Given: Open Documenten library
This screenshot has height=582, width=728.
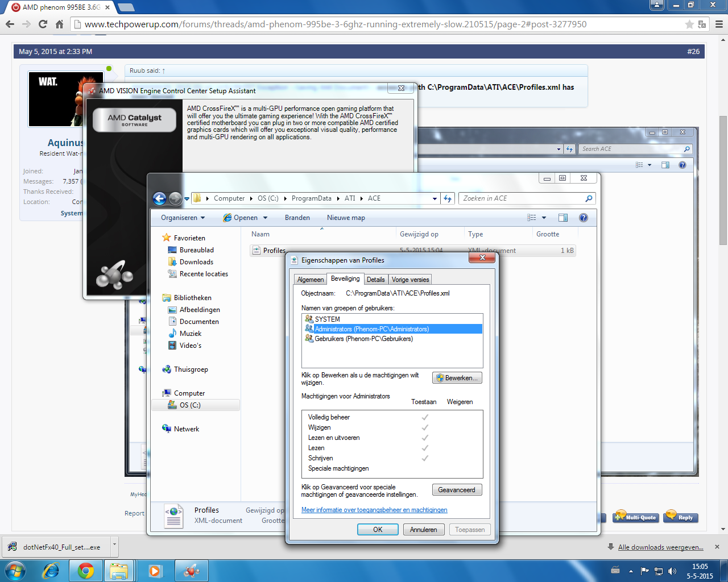Looking at the screenshot, I should 199,322.
